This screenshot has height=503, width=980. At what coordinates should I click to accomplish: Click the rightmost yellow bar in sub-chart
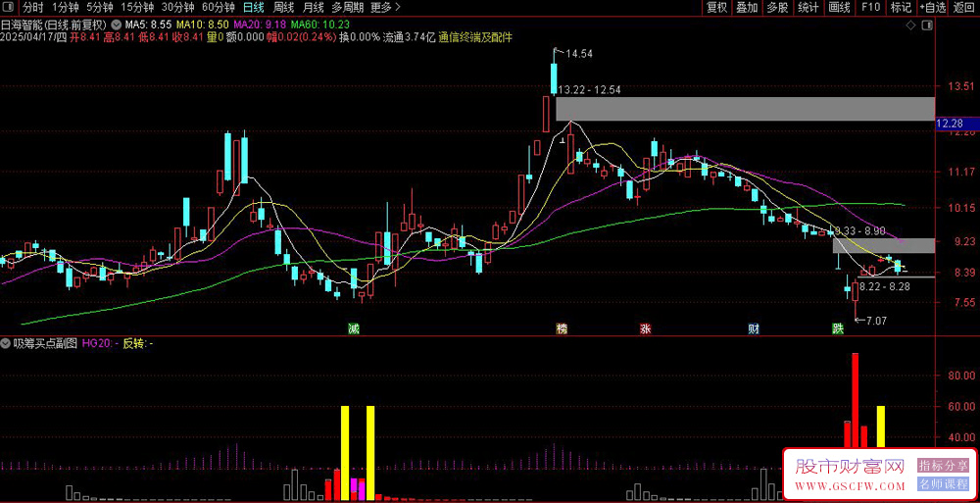click(881, 428)
